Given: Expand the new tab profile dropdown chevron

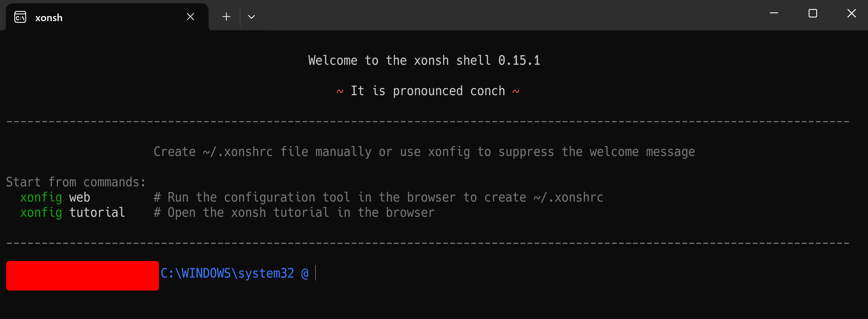Looking at the screenshot, I should pos(251,17).
